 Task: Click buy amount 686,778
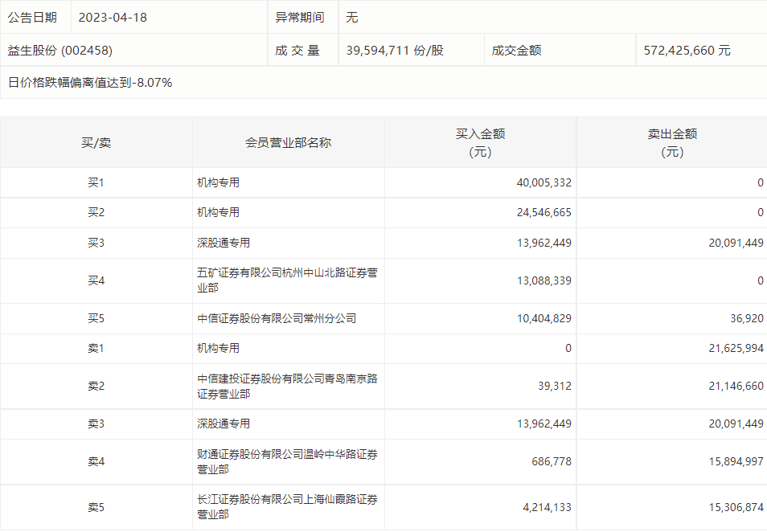click(x=552, y=461)
